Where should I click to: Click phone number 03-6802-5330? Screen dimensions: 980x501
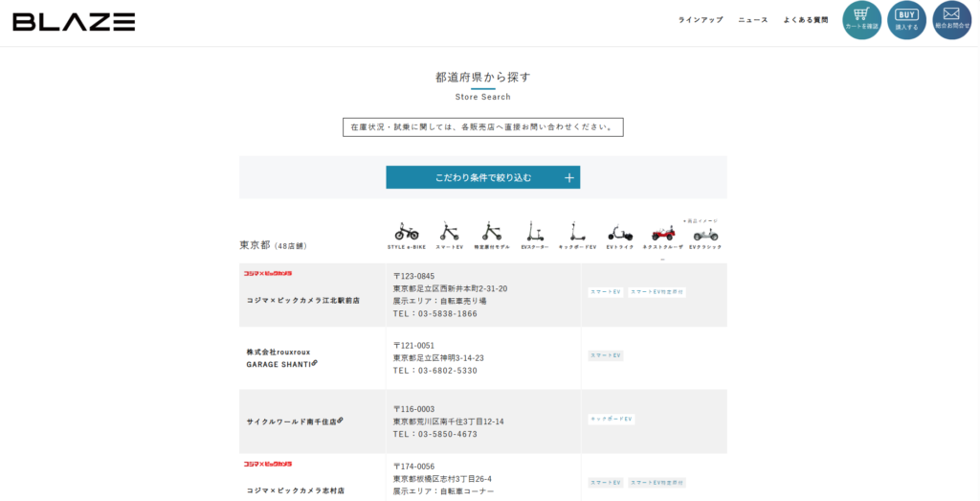(448, 371)
